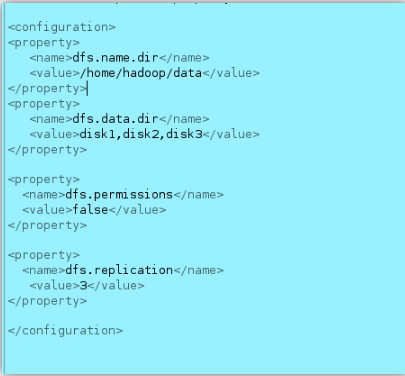Click the second closing property tag
The height and width of the screenshot is (376, 405).
coord(47,150)
